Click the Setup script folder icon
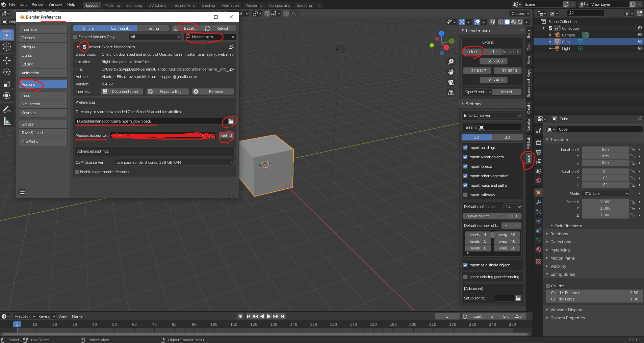Image resolution: width=644 pixels, height=343 pixels. click(518, 298)
